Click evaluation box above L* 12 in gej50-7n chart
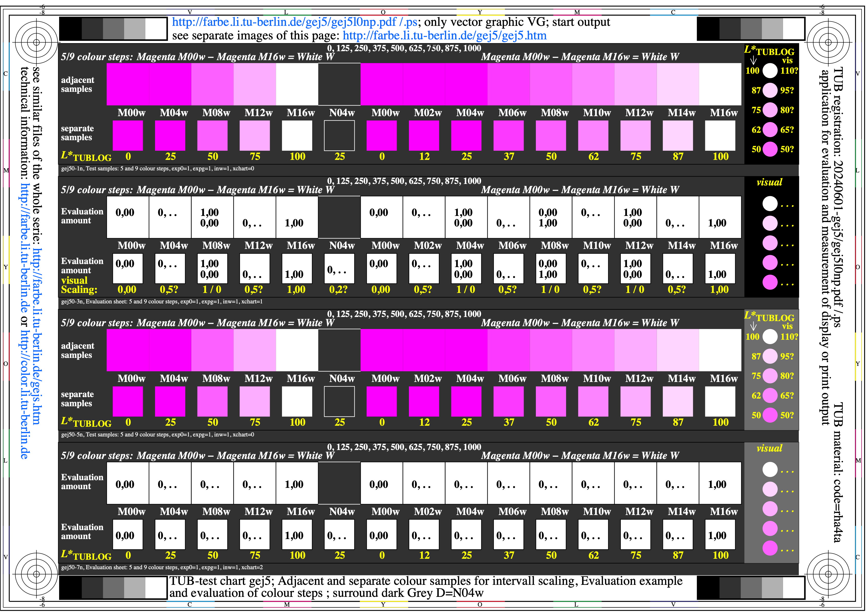The width and height of the screenshot is (868, 614). coord(424,535)
